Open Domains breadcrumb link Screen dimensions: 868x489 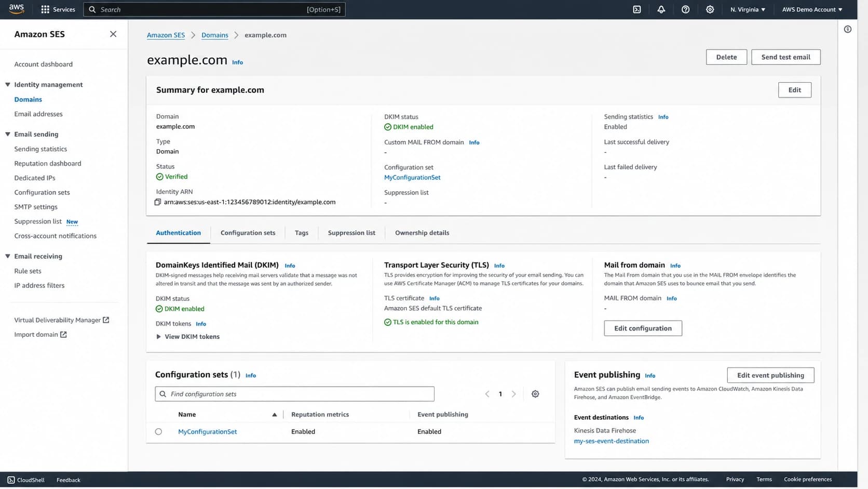click(x=215, y=35)
